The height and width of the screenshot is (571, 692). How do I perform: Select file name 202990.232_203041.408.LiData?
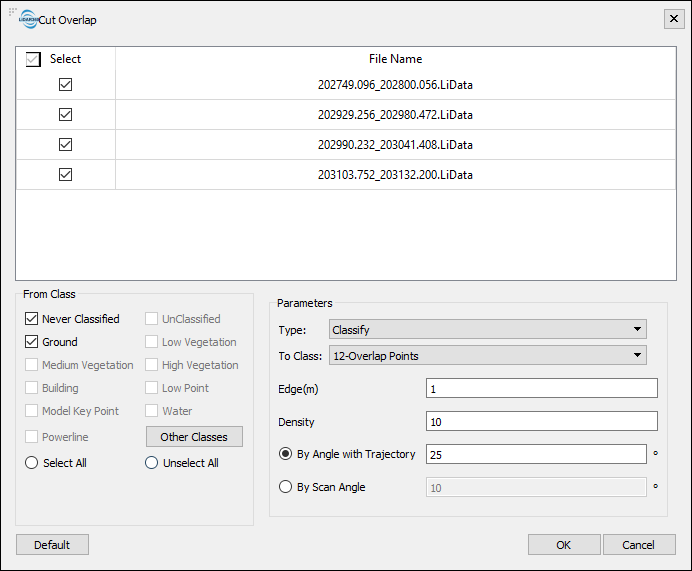coord(395,145)
